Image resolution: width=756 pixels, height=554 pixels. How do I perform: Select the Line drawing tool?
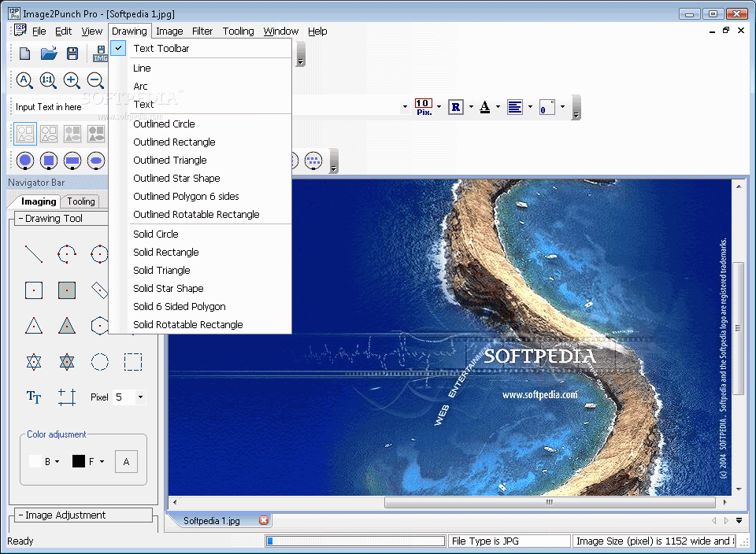(34, 254)
